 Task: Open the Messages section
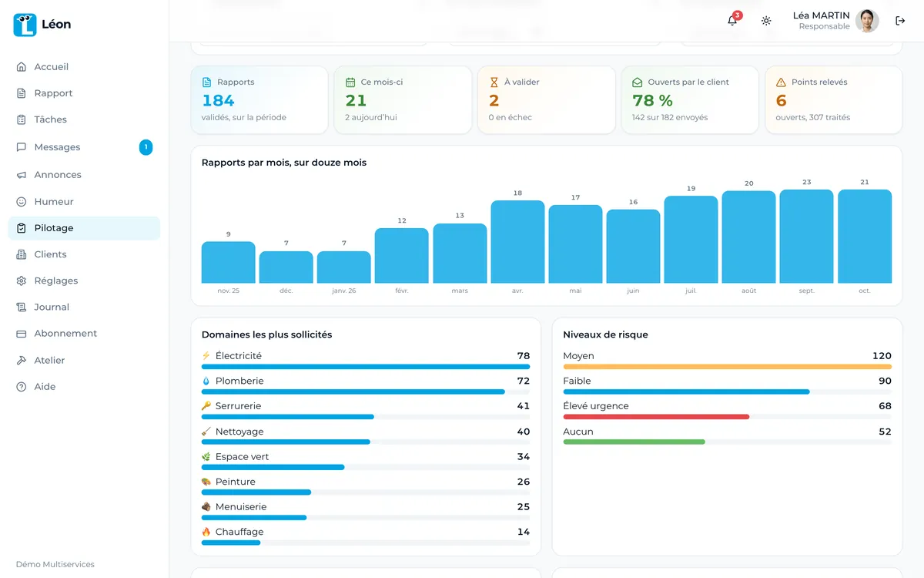tap(84, 147)
